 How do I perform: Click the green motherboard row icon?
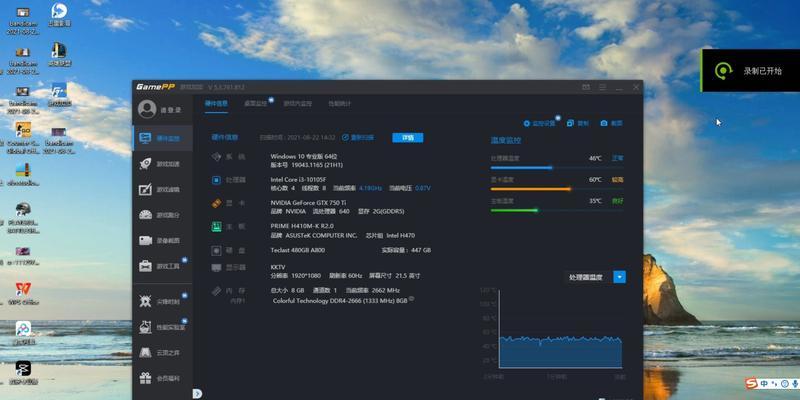(216, 227)
